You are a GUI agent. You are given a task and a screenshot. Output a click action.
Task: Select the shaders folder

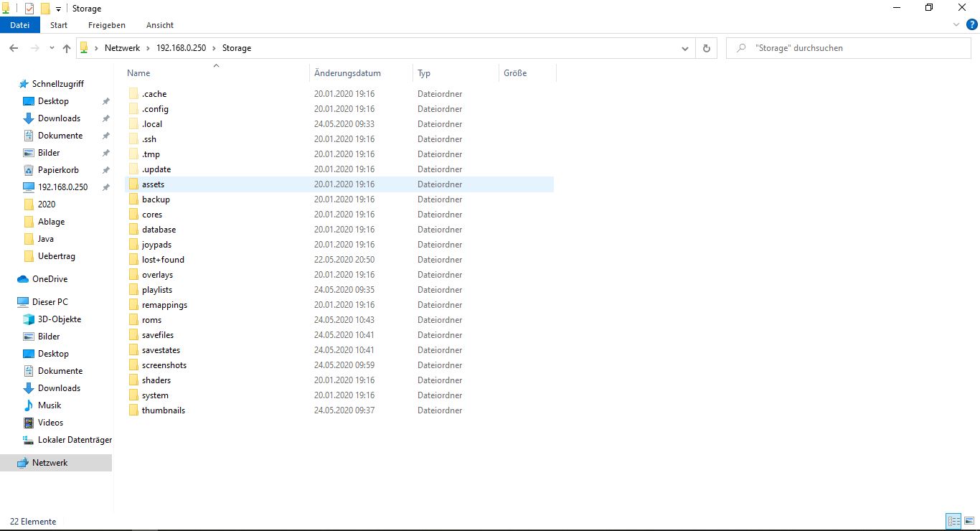click(156, 380)
